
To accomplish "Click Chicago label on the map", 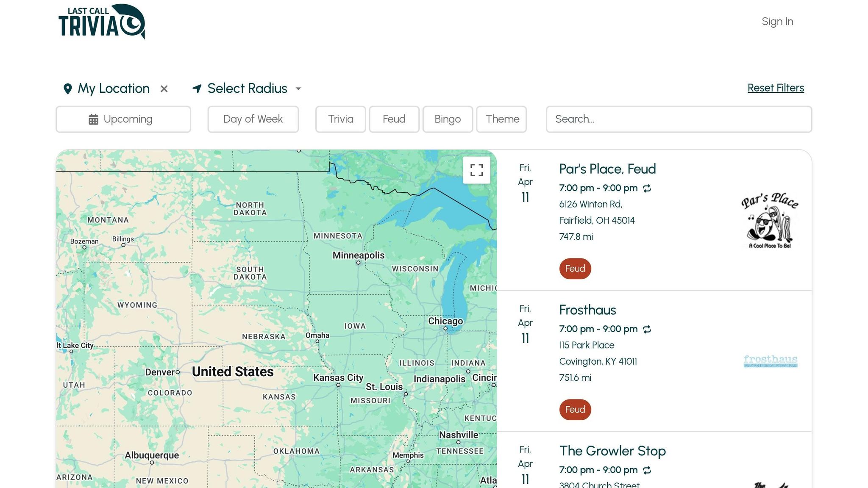I will [x=445, y=321].
